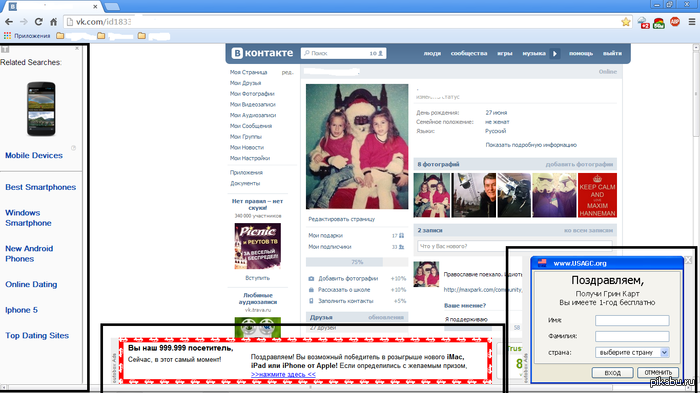The height and width of the screenshot is (393, 700).
Task: Click Windows Smartphone related search
Action: [28, 218]
